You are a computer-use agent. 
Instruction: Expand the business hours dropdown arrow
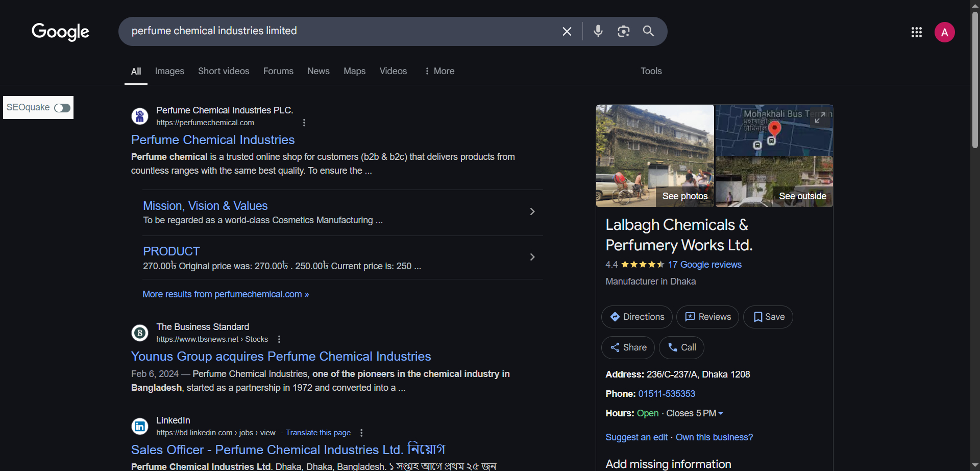pos(721,414)
